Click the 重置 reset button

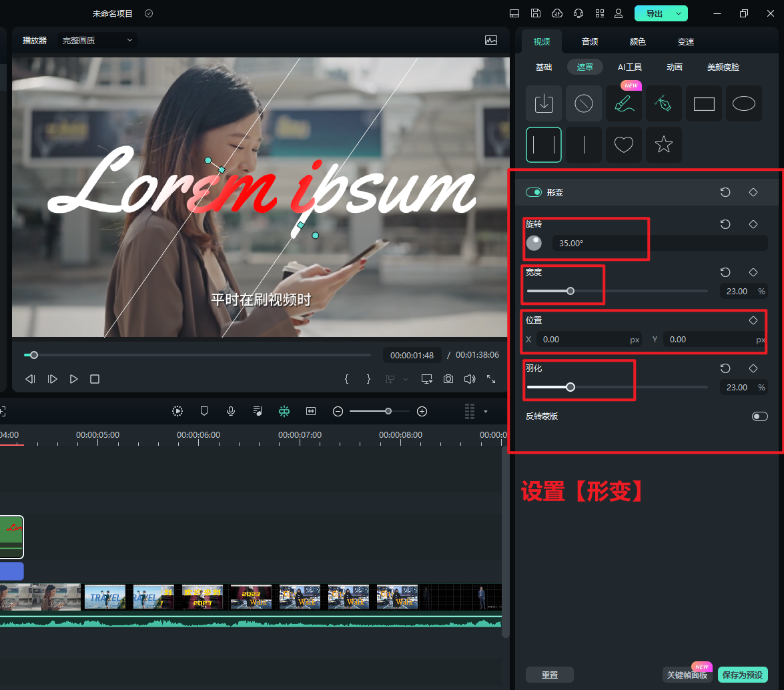click(x=550, y=675)
